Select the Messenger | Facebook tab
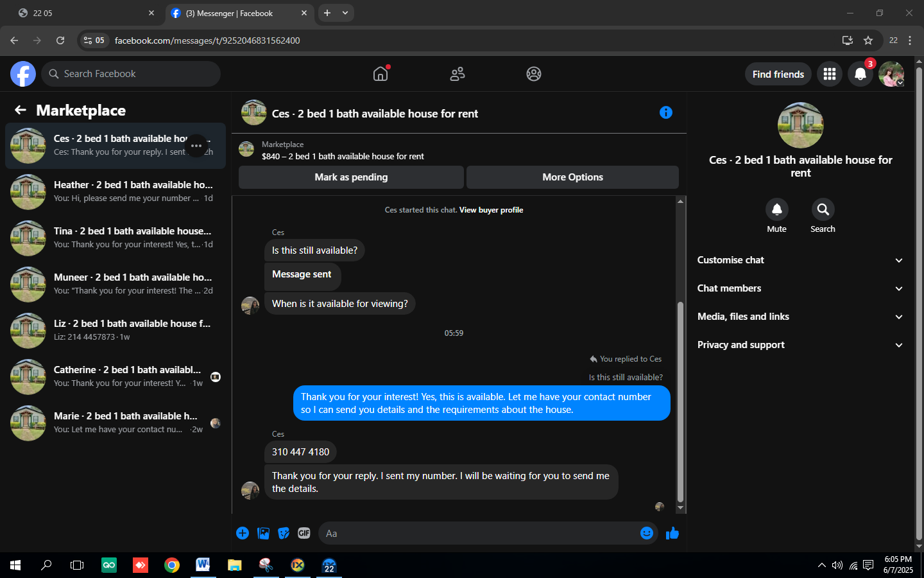Image resolution: width=924 pixels, height=578 pixels. tap(239, 13)
